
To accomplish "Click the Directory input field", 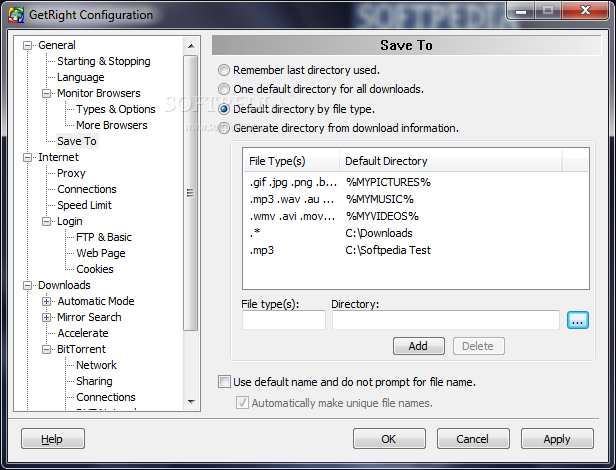I will tap(446, 320).
